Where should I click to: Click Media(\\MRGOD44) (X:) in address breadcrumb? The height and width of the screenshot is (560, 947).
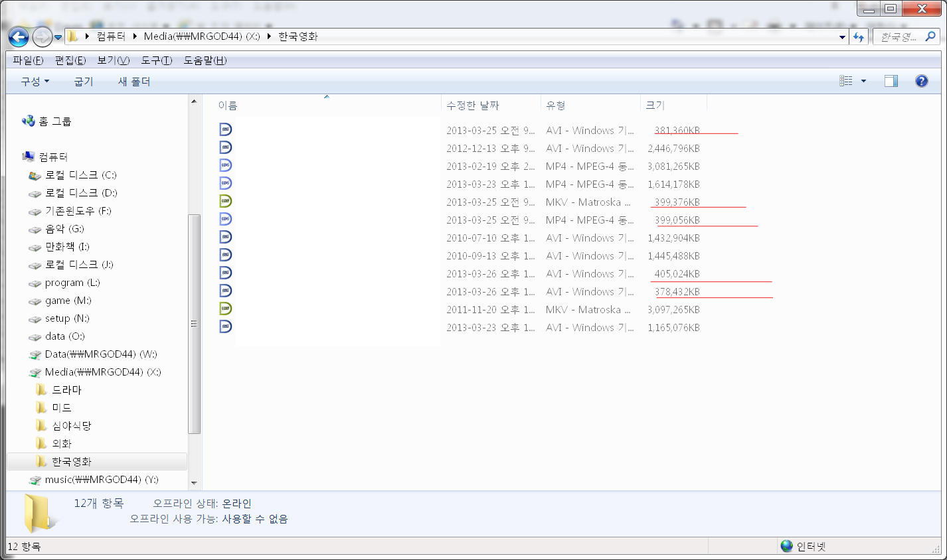coord(202,36)
